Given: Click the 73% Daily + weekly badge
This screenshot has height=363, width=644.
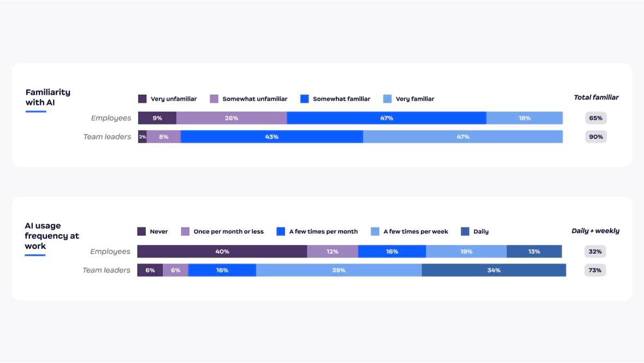Looking at the screenshot, I should [x=595, y=270].
